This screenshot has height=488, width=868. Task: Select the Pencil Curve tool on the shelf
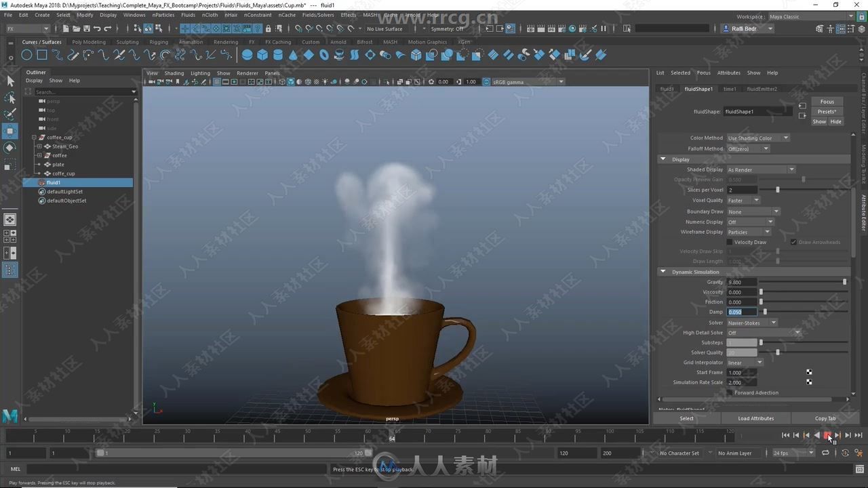coord(73,55)
